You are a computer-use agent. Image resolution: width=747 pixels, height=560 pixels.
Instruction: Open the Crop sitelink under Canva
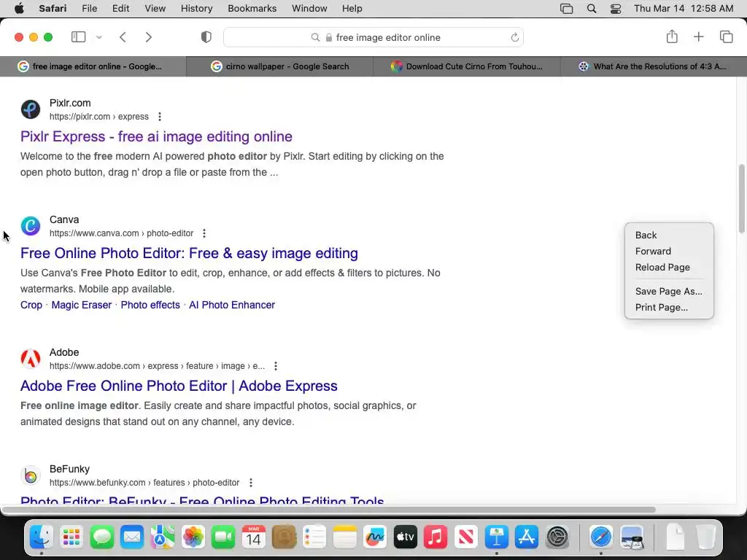click(31, 306)
